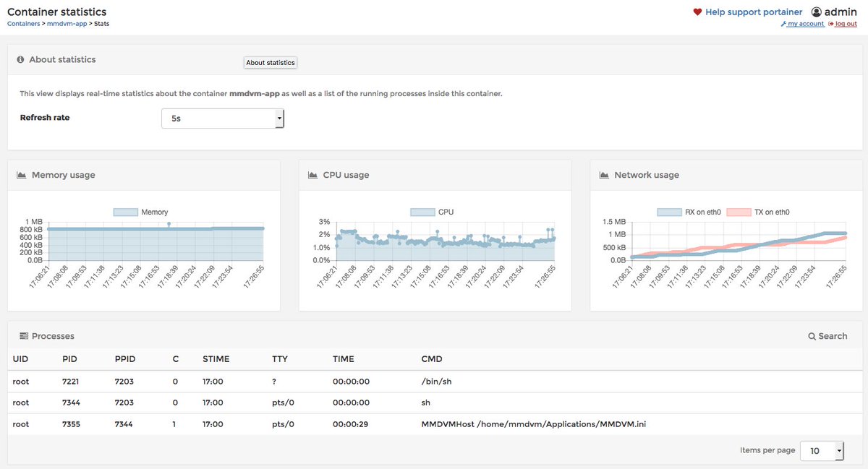Click the admin user avatar icon
This screenshot has width=868, height=469.
817,12
